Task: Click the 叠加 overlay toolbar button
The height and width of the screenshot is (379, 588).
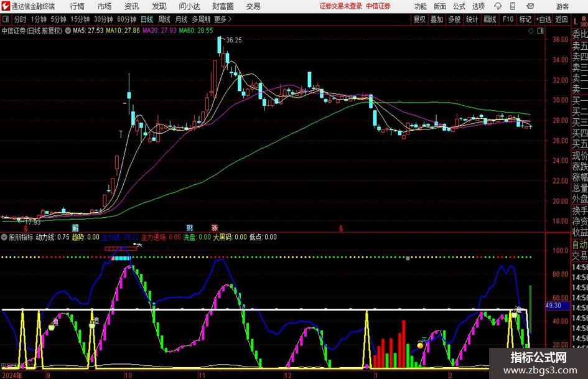Action: coord(437,19)
